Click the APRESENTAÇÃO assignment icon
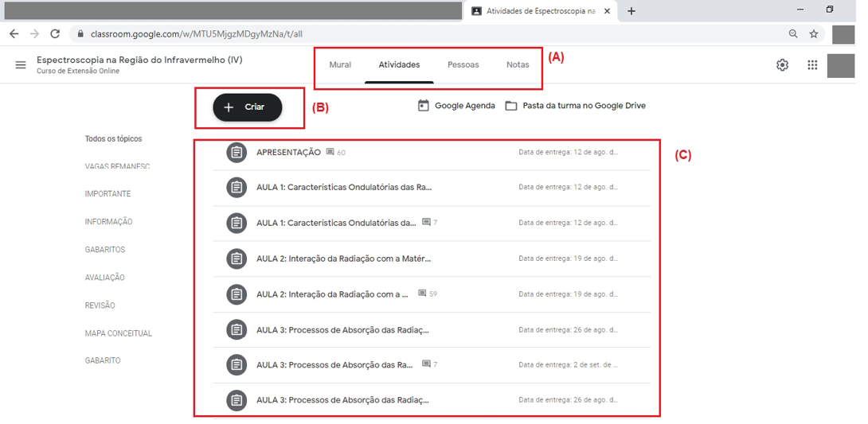868x424 pixels. 237,152
